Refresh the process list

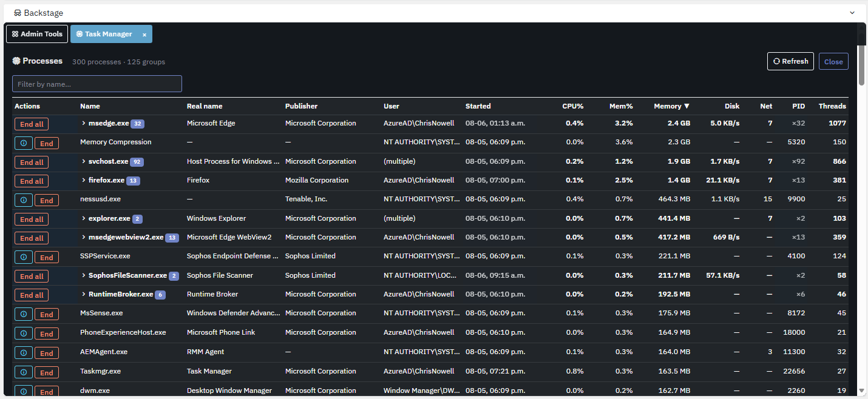pyautogui.click(x=790, y=61)
